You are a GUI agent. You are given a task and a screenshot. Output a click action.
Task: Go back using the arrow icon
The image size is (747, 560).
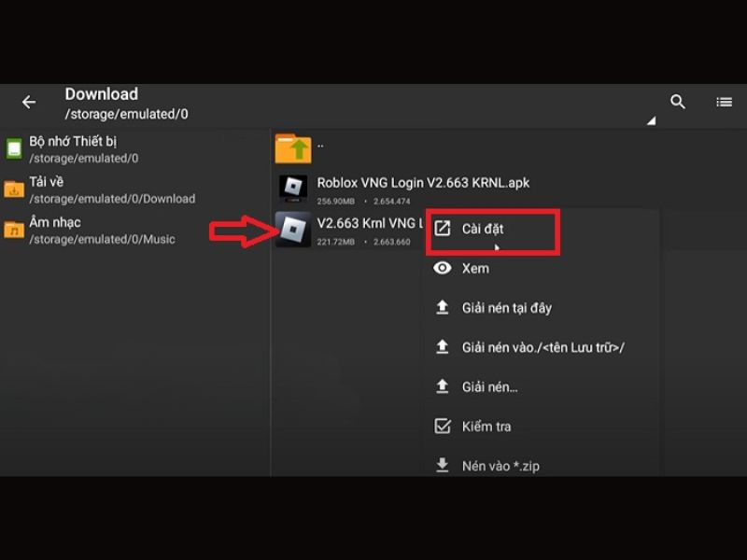coord(29,102)
